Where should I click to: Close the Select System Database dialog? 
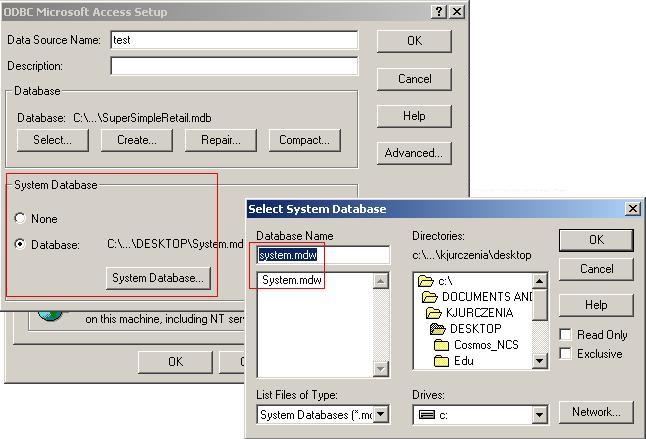pos(632,209)
